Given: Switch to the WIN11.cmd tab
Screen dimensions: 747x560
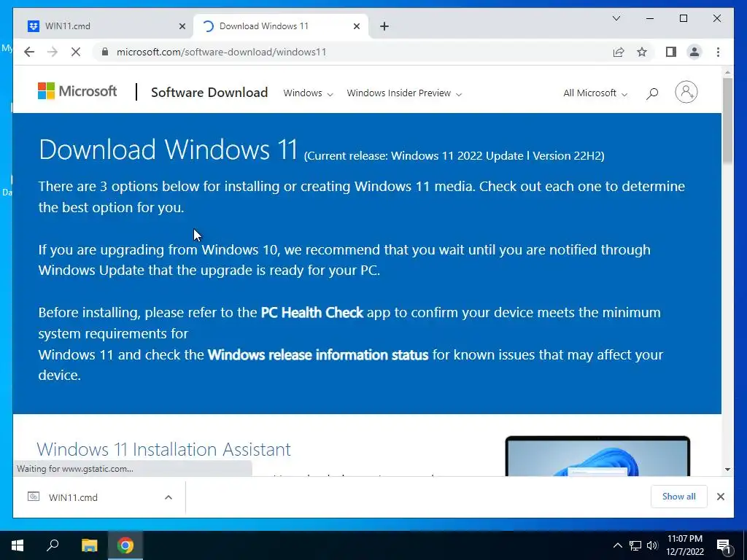Looking at the screenshot, I should tap(102, 26).
